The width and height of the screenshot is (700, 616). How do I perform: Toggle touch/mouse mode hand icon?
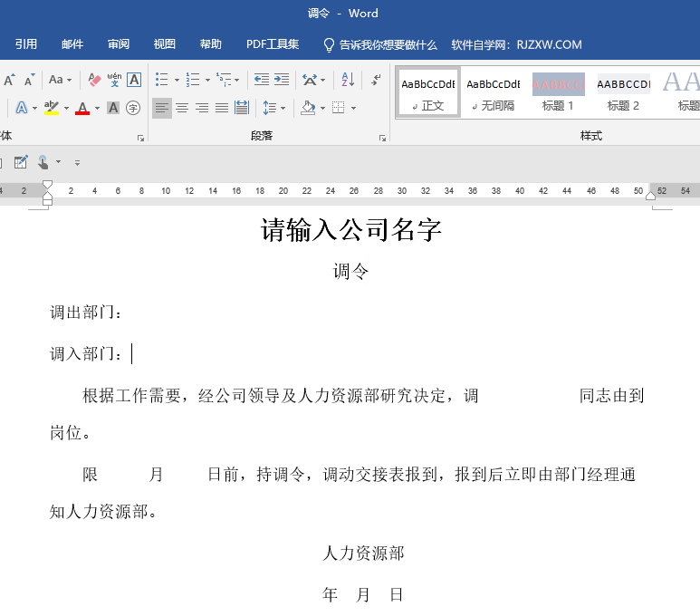(43, 162)
